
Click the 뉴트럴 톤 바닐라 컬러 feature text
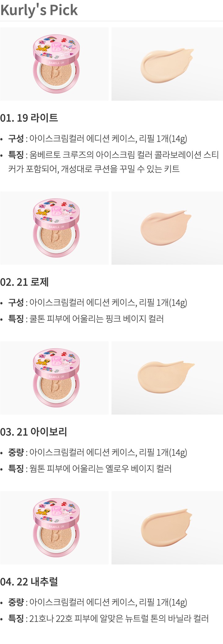point(108,618)
